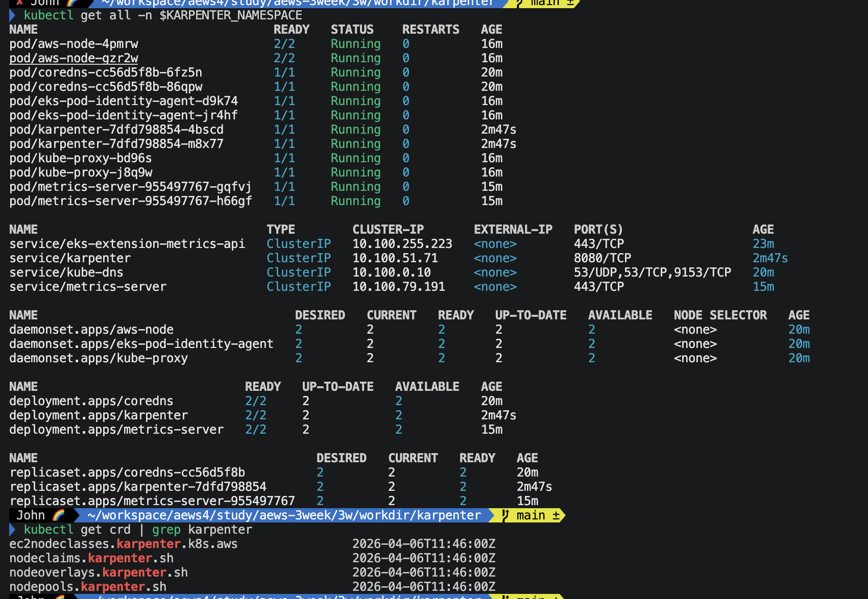Click pod/aws-node-4pmrw row name
The height and width of the screenshot is (599, 868).
tap(74, 44)
